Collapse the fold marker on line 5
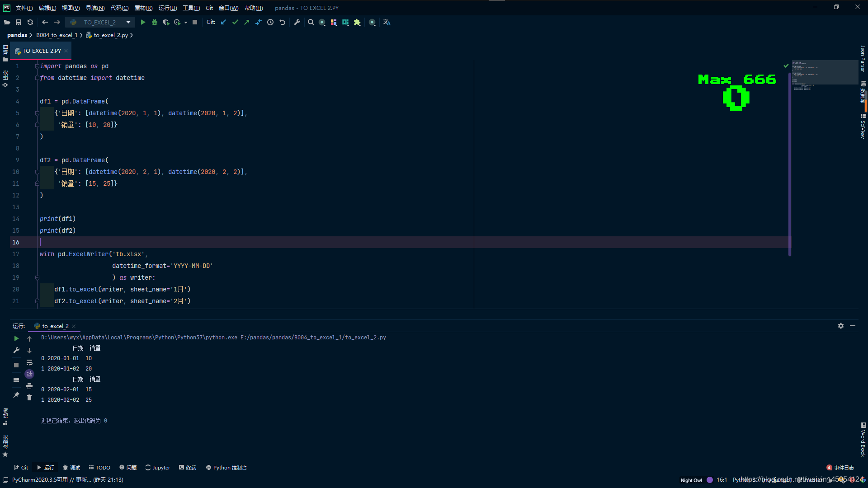 click(x=37, y=113)
